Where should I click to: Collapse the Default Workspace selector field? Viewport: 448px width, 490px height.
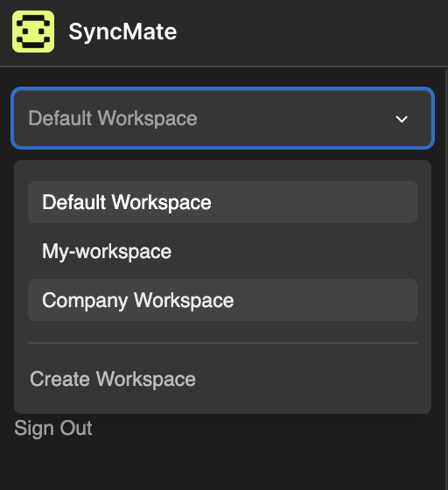point(222,118)
